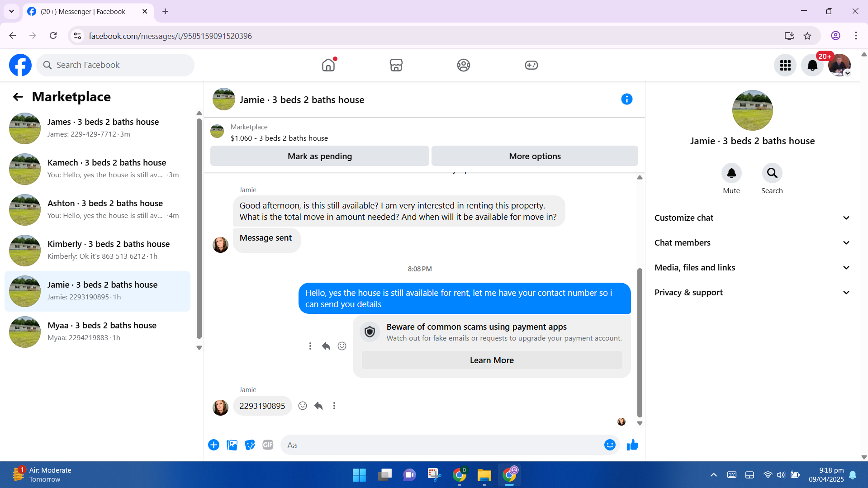Open a new browser tab

pos(165,12)
